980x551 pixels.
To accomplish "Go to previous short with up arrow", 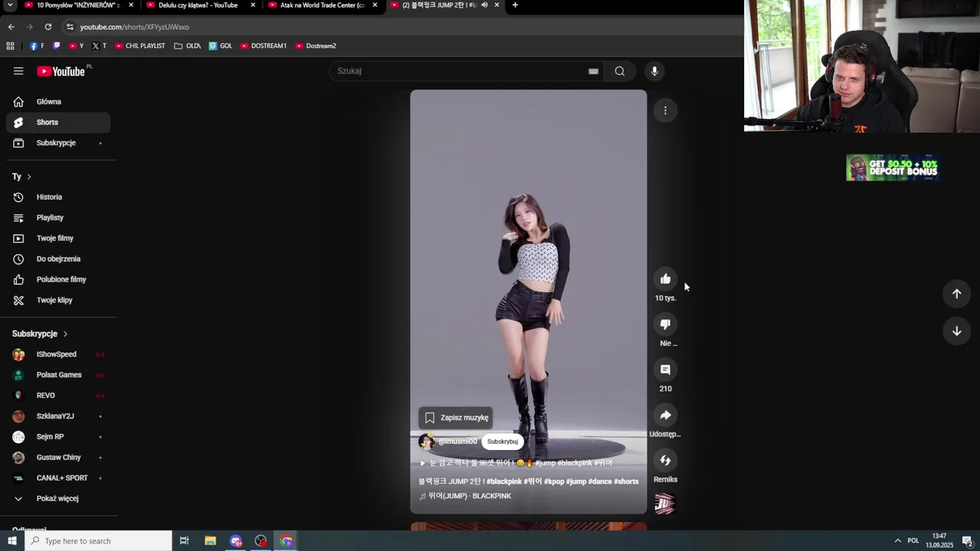I will click(956, 294).
